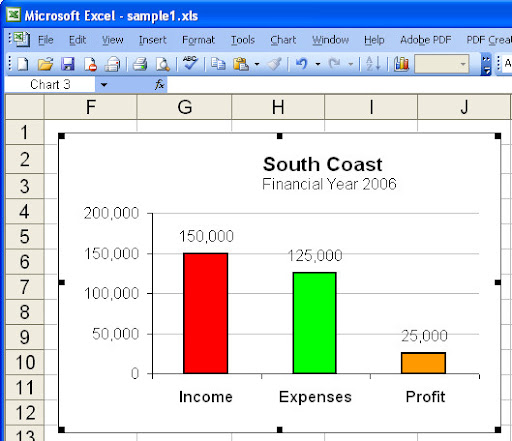Open the Toolbar Options overflow chevron

486,64
